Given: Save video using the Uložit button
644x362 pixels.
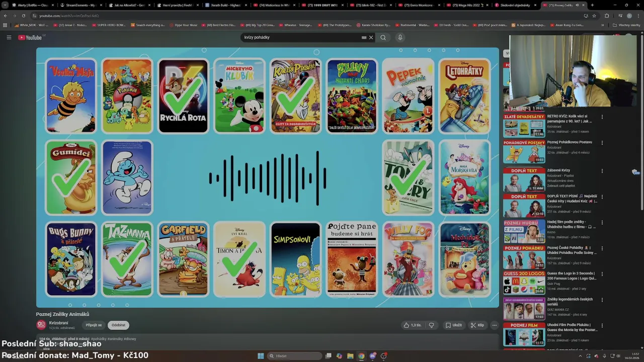Looking at the screenshot, I should 454,325.
